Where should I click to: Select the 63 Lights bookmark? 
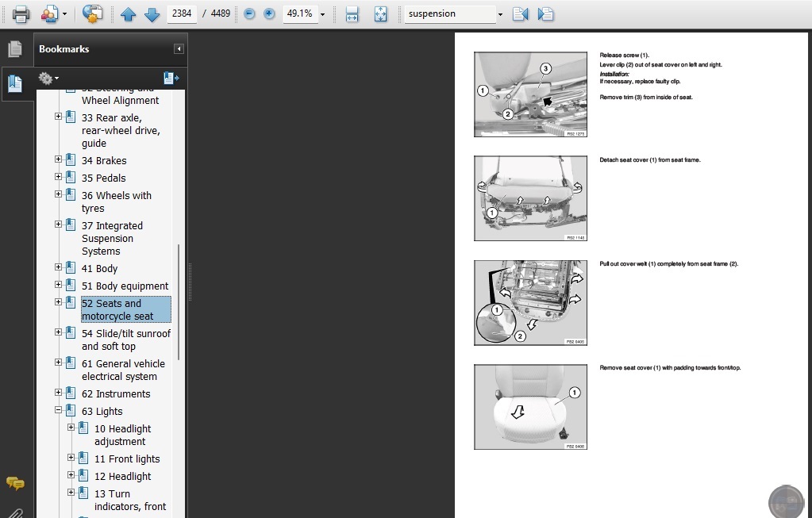(102, 412)
